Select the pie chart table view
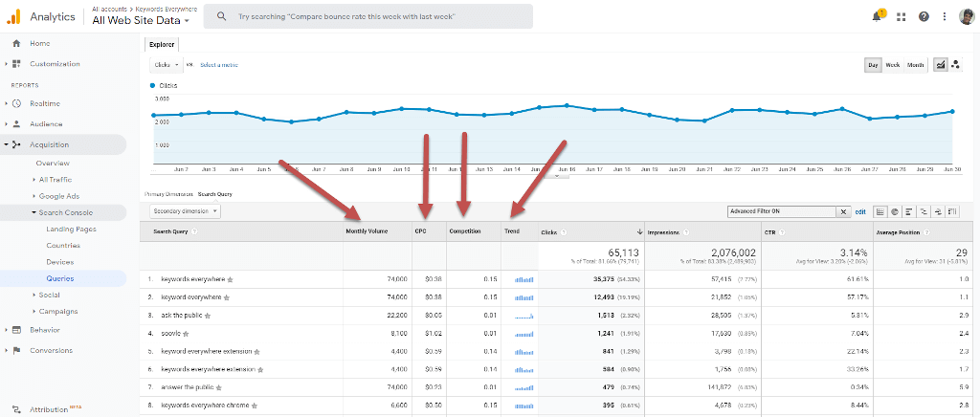Image resolution: width=980 pixels, height=417 pixels. coord(894,211)
